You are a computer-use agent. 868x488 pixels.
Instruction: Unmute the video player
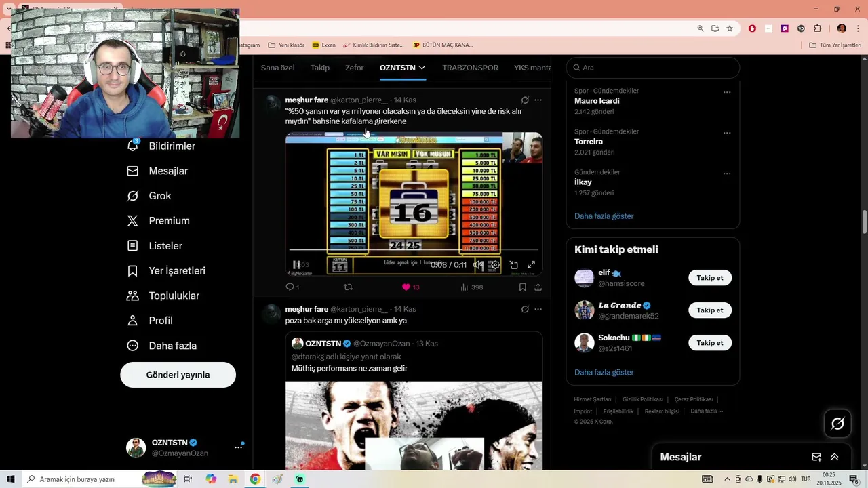pyautogui.click(x=478, y=265)
